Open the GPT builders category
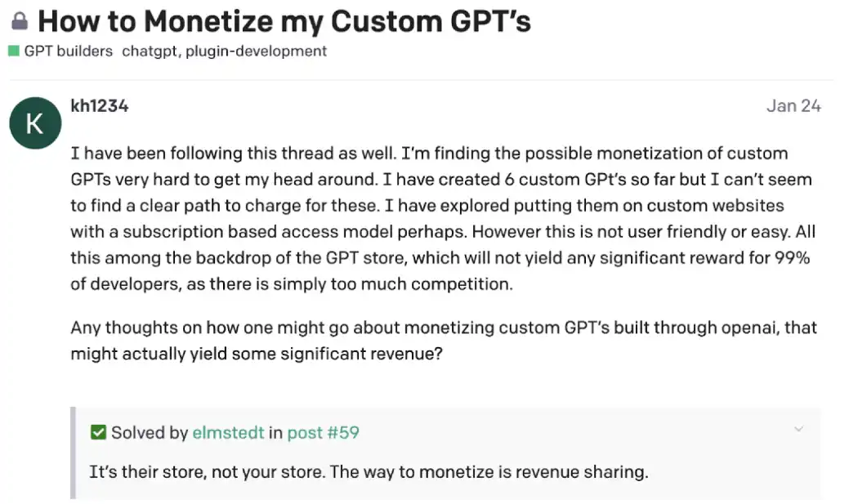 68,51
